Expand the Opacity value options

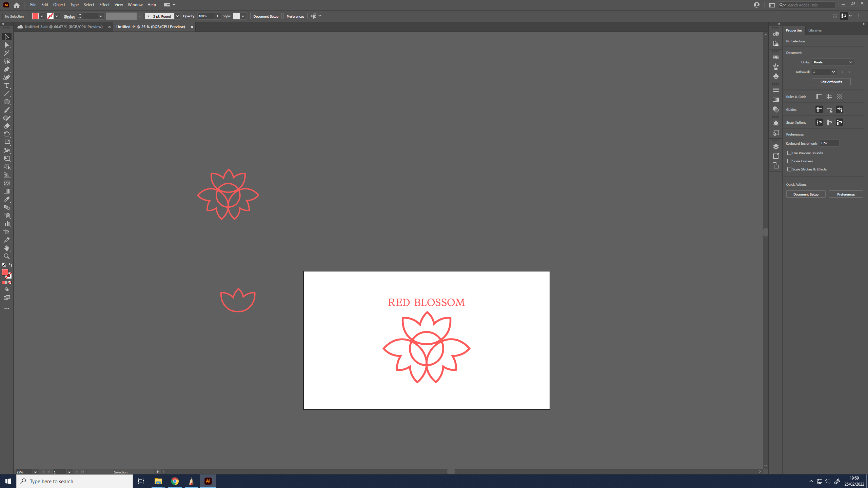coord(217,16)
